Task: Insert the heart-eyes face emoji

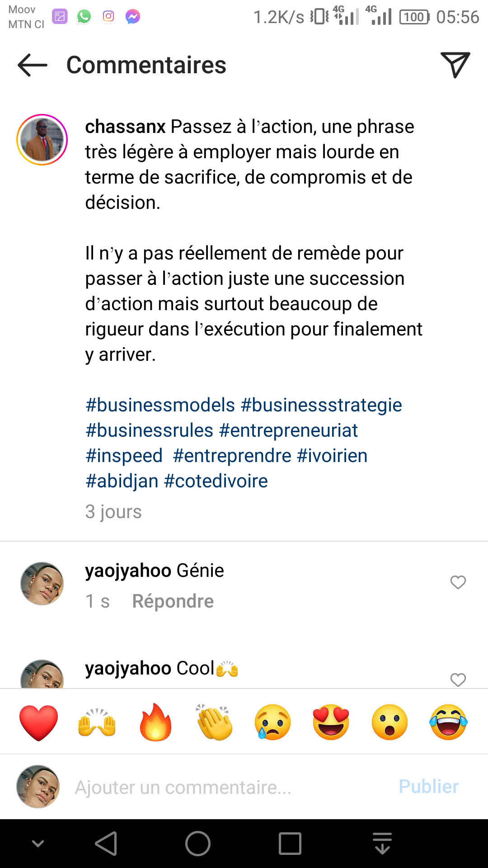Action: [331, 722]
